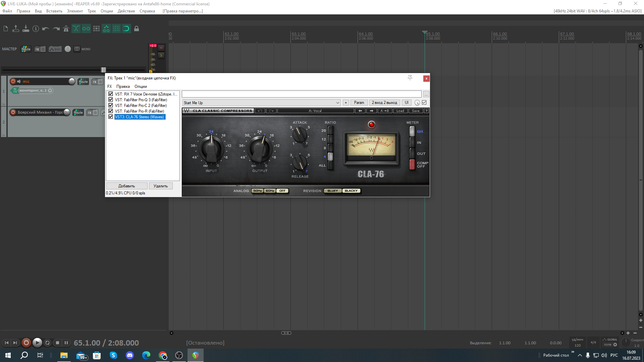Toggle envelope points move with items icon
This screenshot has width=644, height=362.
point(106,29)
